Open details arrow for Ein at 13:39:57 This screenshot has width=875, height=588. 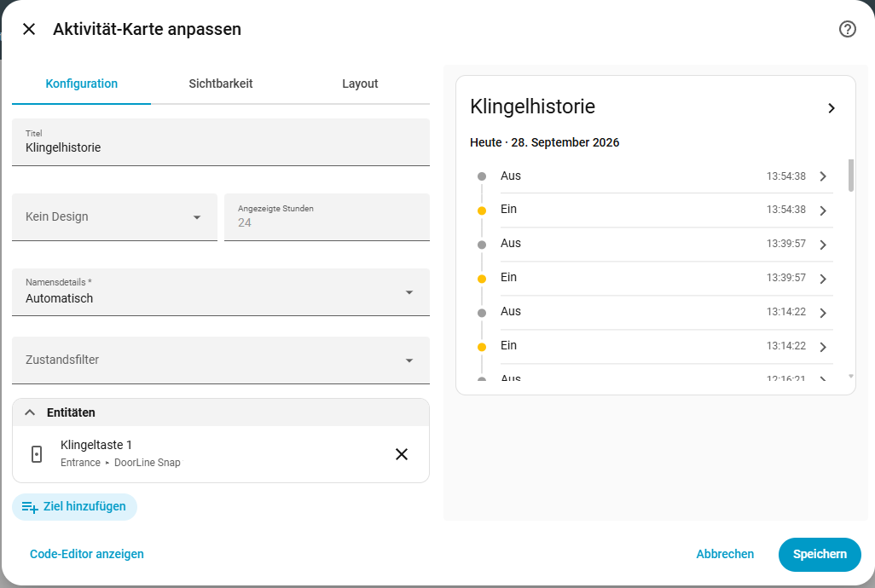point(823,279)
